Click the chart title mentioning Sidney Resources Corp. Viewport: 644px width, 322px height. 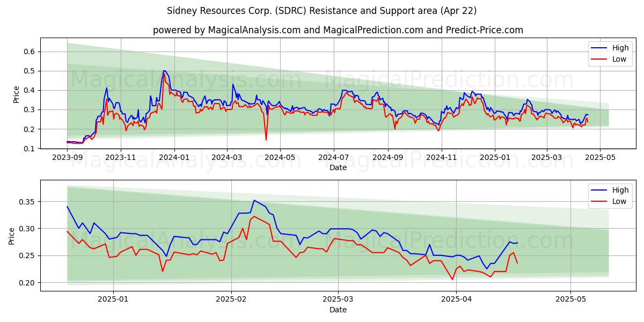point(321,11)
